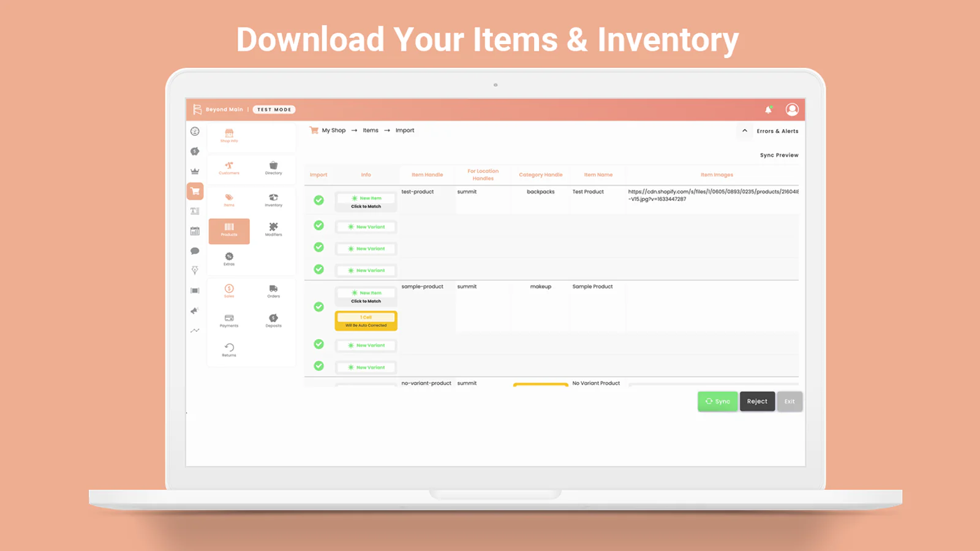
Task: Open Orders truck tile
Action: click(274, 291)
